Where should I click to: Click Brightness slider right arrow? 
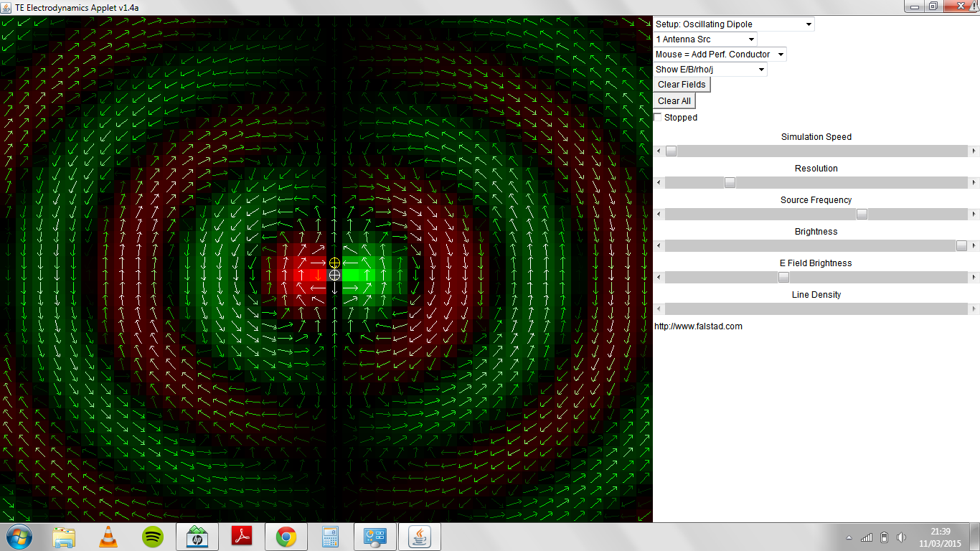pyautogui.click(x=974, y=246)
